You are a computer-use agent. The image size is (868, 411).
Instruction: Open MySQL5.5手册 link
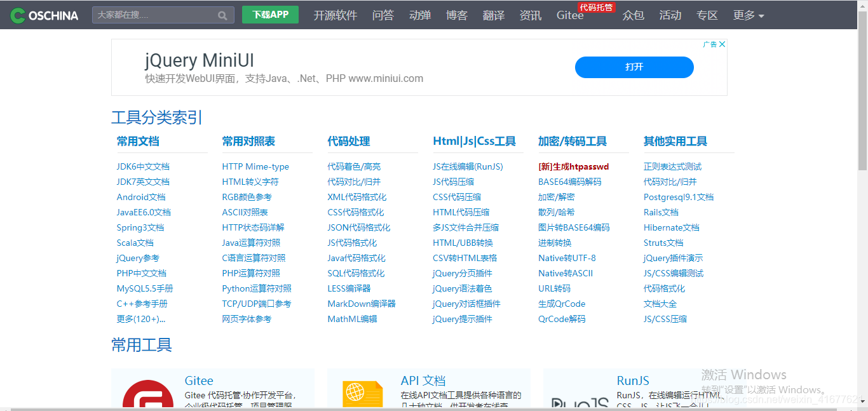pyautogui.click(x=145, y=288)
